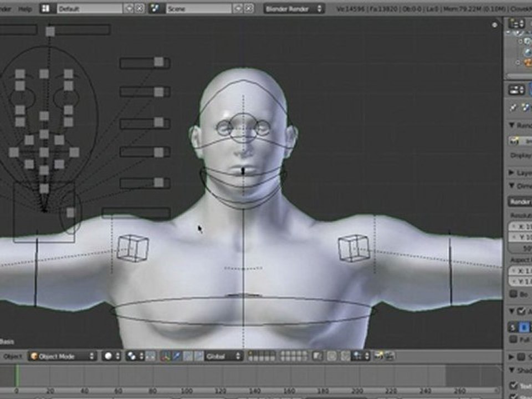
Task: Click the viewport region expand plus icon
Action: click(x=495, y=25)
